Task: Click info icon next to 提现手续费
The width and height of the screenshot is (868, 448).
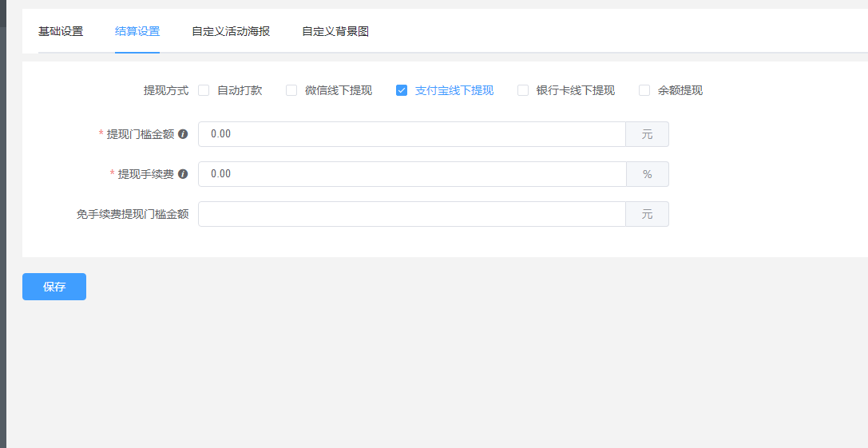Action: point(183,174)
